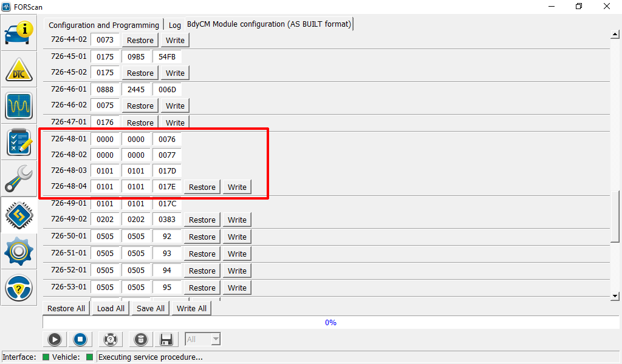This screenshot has width=622, height=364.
Task: Click the 726-50-01 row label
Action: pyautogui.click(x=69, y=236)
